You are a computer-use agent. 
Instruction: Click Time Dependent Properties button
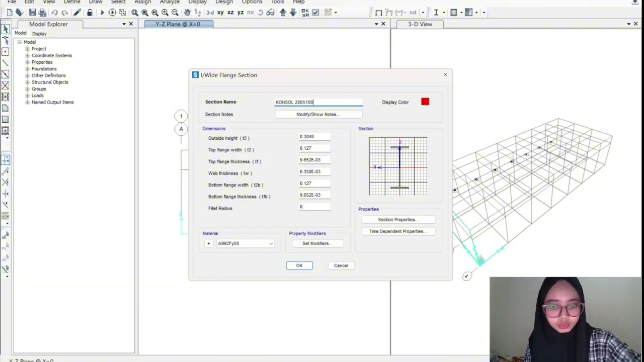click(x=398, y=231)
